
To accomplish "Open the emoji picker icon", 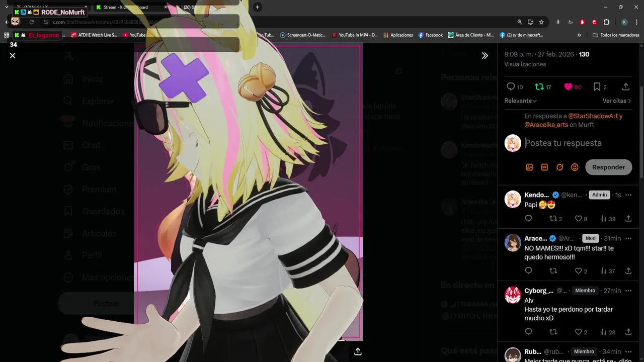I will pos(575,167).
